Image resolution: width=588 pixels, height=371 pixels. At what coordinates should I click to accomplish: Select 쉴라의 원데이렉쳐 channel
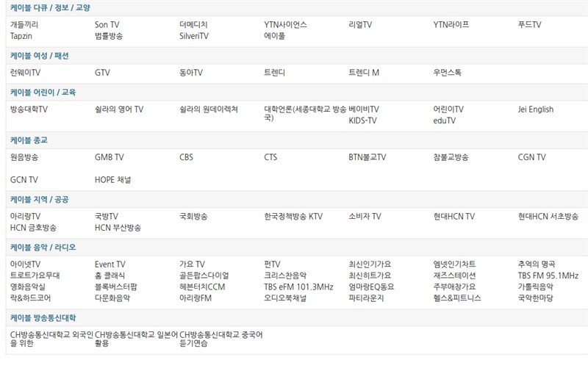(x=209, y=109)
